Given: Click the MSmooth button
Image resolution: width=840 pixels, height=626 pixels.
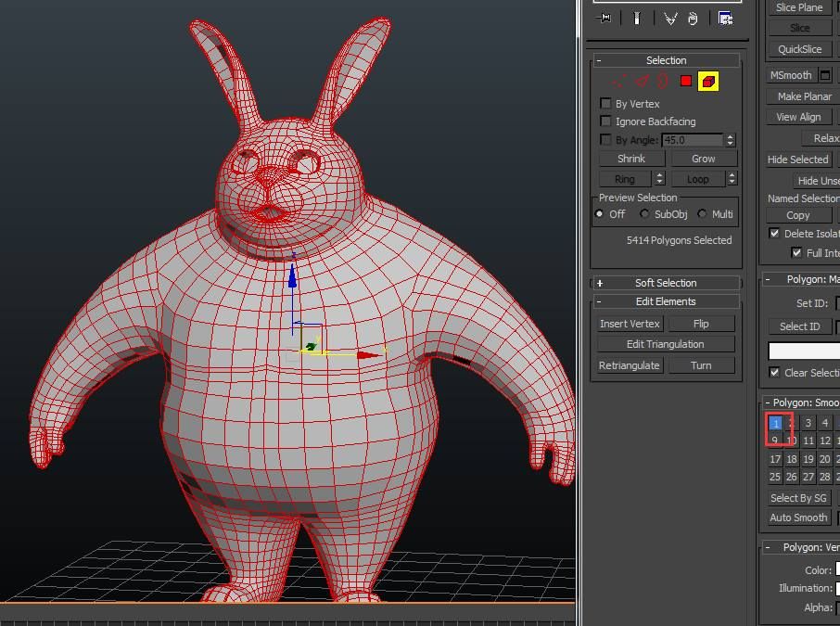Looking at the screenshot, I should pos(791,75).
